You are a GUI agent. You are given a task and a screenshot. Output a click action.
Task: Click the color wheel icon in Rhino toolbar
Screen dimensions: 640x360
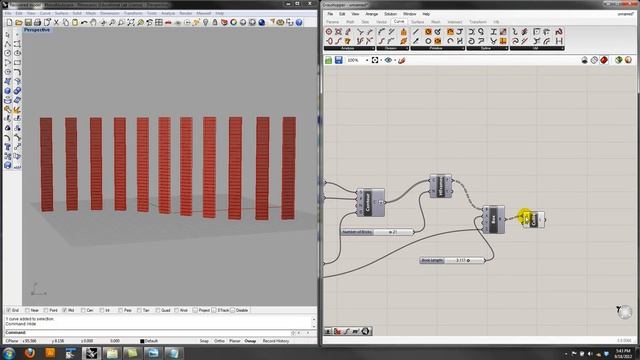coord(233,22)
